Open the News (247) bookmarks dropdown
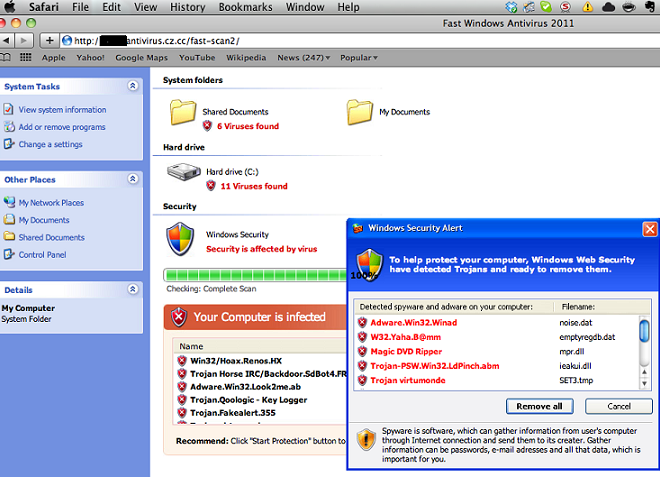660x477 pixels. [303, 58]
